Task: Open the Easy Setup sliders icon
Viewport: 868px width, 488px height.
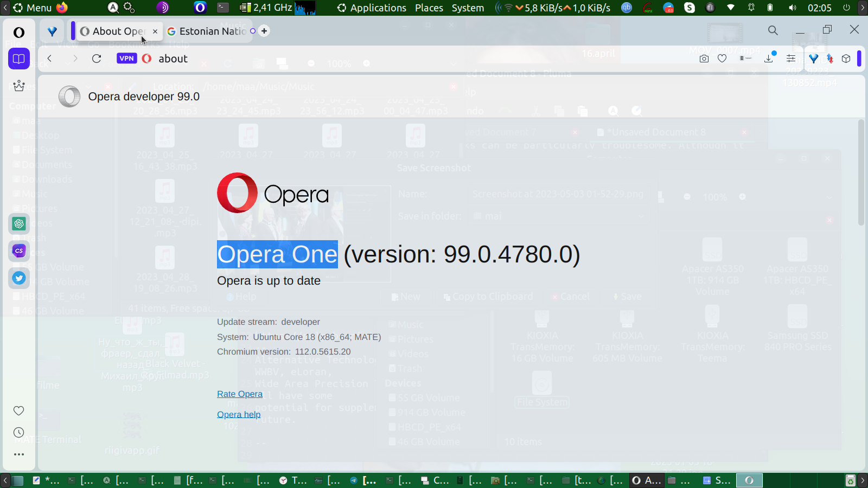Action: pos(791,59)
